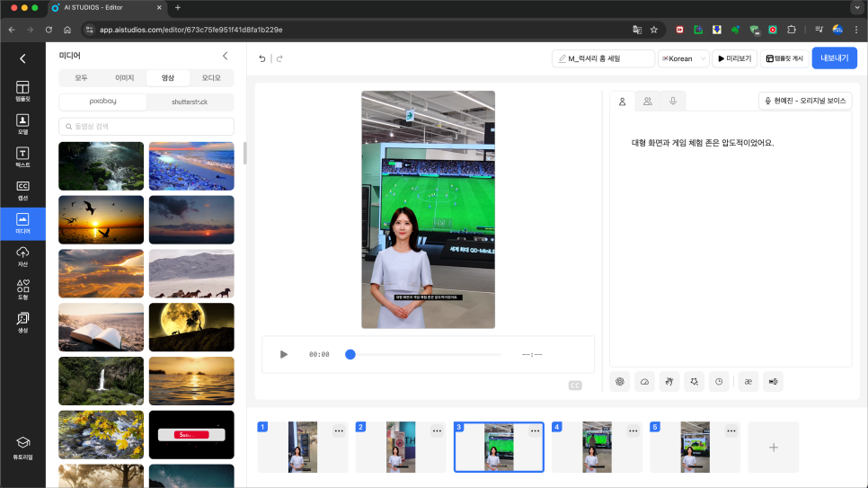Select the sunset with seagulls video thumbnail

(102, 220)
